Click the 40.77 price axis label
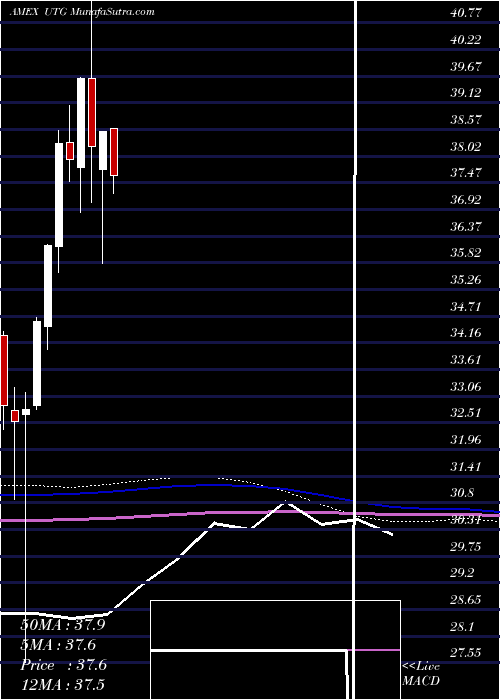500x700 pixels. pyautogui.click(x=466, y=13)
